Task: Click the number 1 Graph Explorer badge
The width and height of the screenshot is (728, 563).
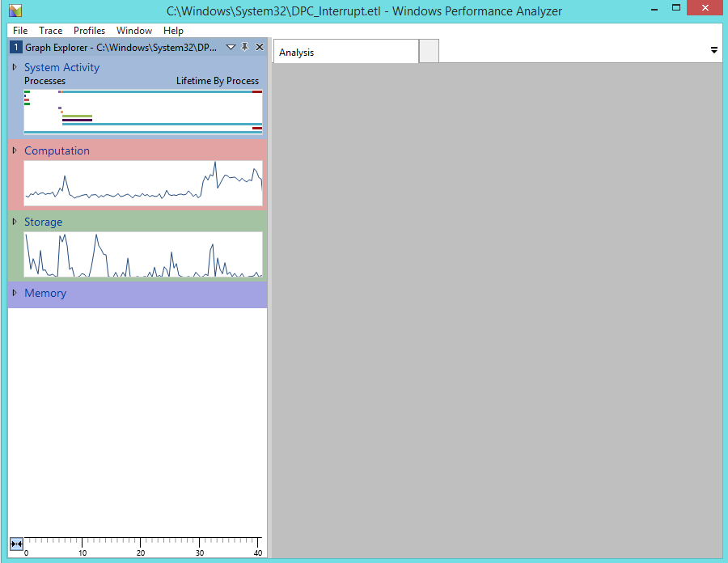Action: point(16,48)
